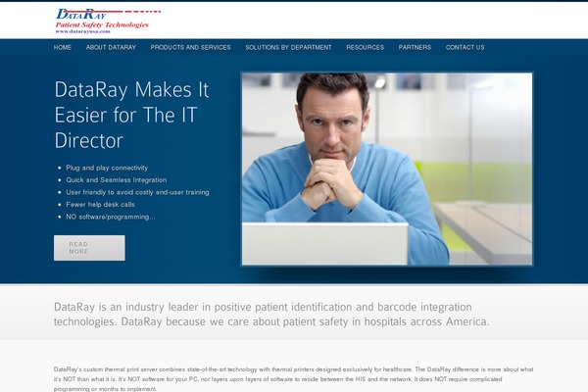Viewport: 588px width, 392px height.
Task: Click paragraph about DataRay's custom thermal print server
Action: (293, 379)
